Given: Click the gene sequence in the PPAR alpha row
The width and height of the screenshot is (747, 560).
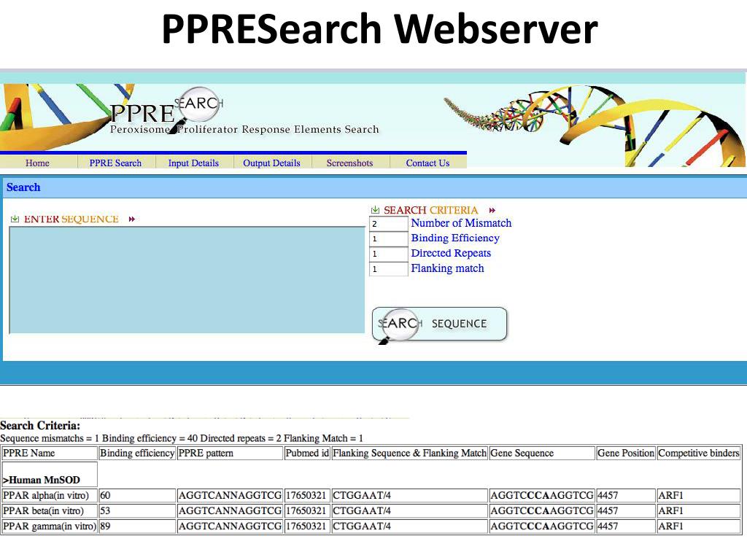Looking at the screenshot, I should 542,496.
